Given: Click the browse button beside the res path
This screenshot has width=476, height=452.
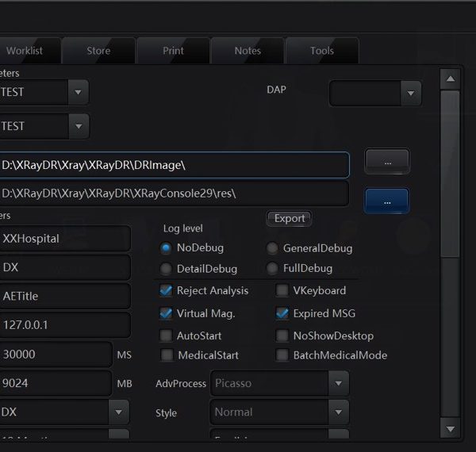Looking at the screenshot, I should tap(386, 201).
